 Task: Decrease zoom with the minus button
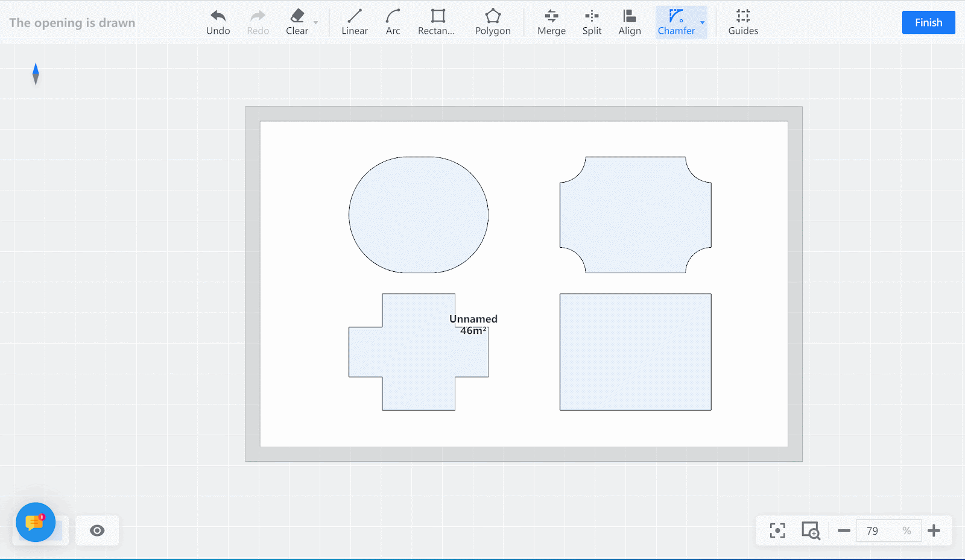click(844, 530)
